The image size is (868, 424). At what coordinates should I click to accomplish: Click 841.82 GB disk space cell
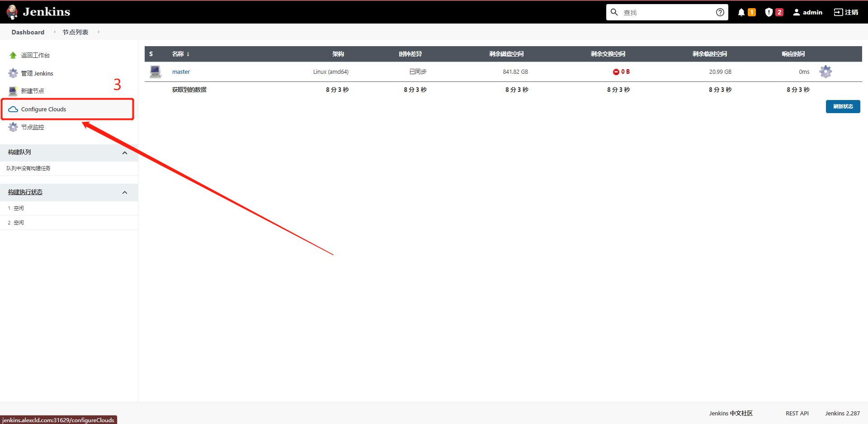point(515,71)
